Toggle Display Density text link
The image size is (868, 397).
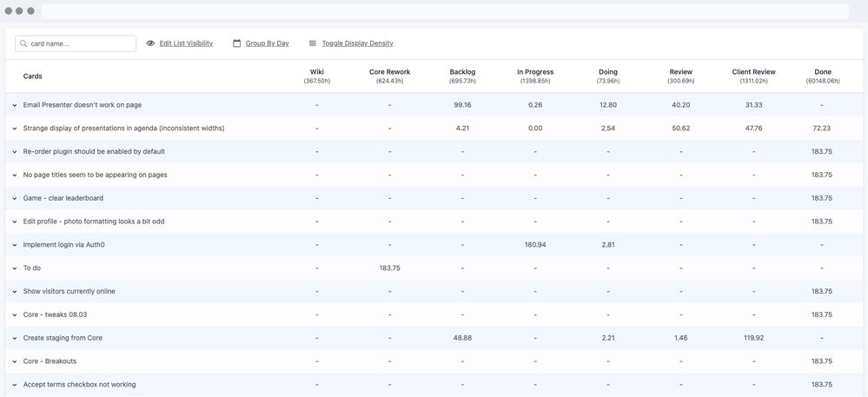point(358,43)
